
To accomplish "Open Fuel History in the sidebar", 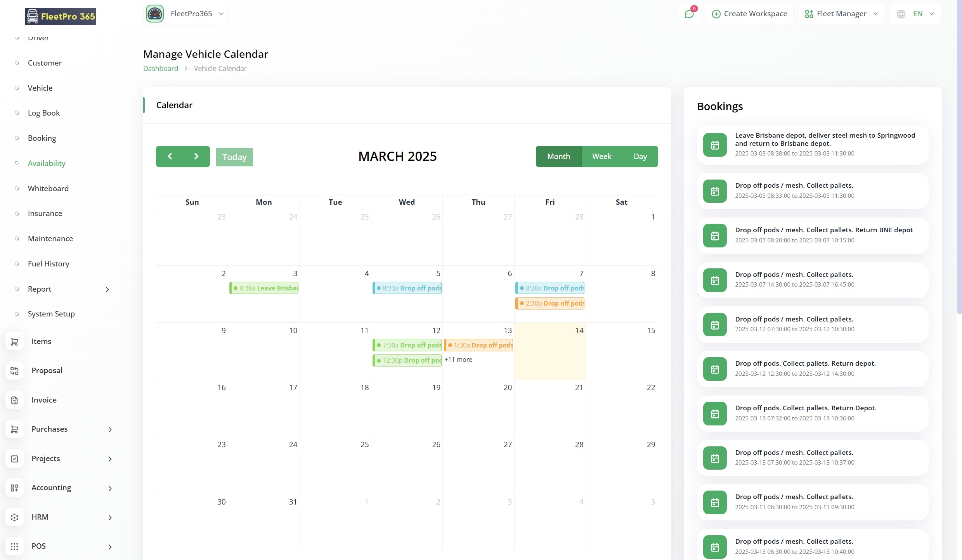I will coord(49,264).
